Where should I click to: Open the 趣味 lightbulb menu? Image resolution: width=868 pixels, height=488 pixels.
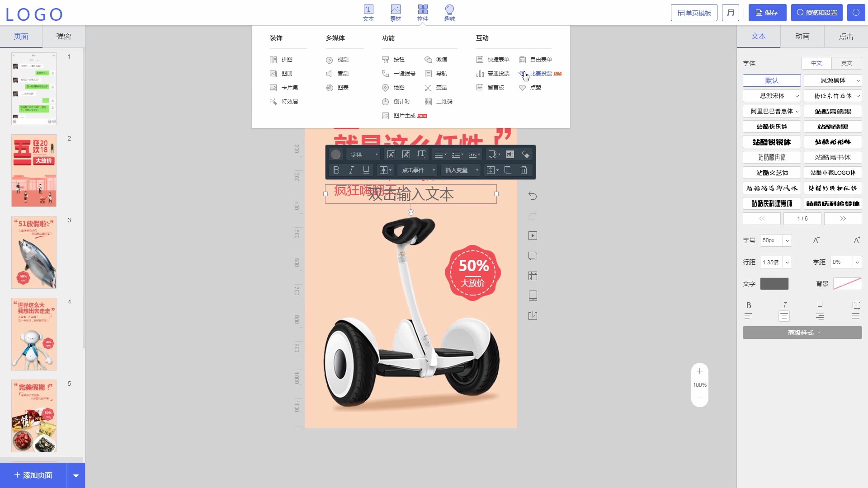(x=449, y=13)
